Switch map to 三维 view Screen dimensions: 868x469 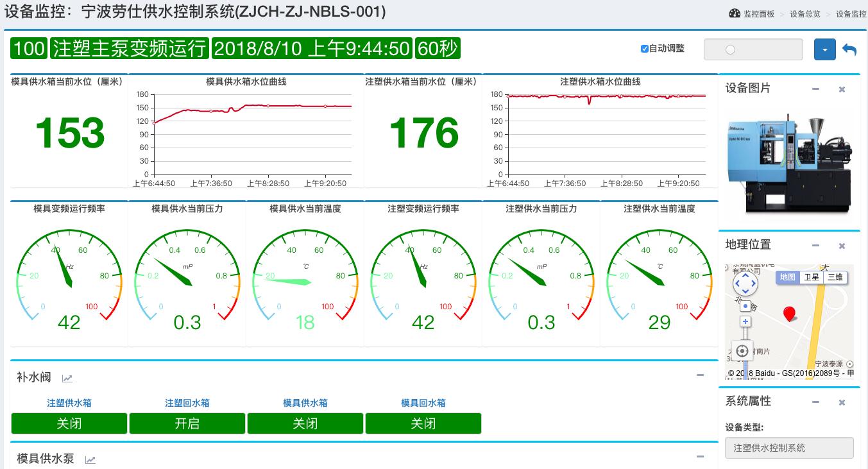[x=835, y=277]
